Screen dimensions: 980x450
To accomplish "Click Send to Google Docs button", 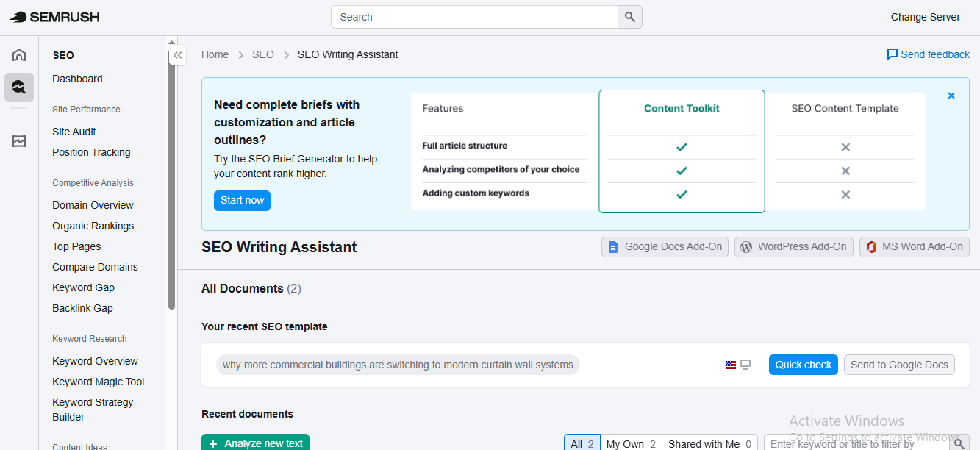I will point(899,365).
